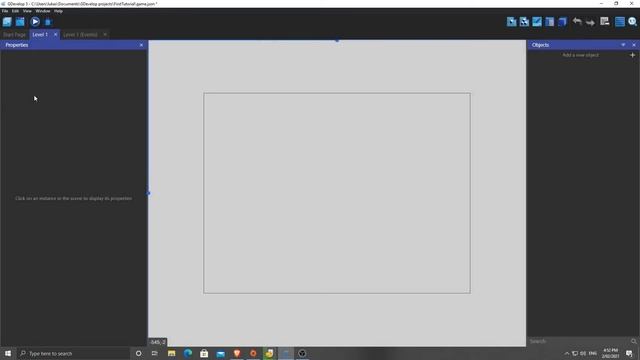Redo the last scene change
640x360 pixels.
590,22
